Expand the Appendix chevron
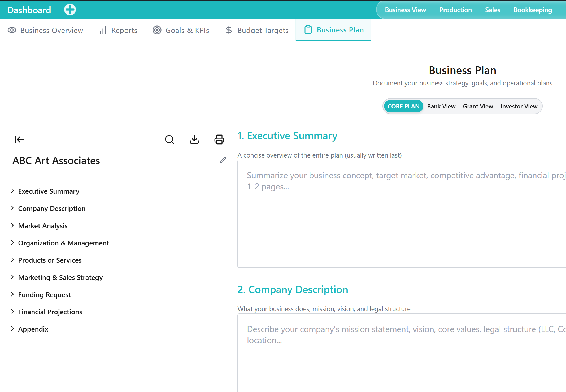Image resolution: width=566 pixels, height=392 pixels. [x=12, y=329]
